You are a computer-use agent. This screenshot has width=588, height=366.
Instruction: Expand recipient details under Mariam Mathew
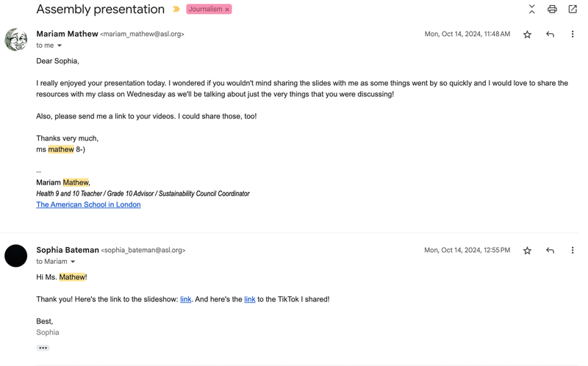[60, 46]
